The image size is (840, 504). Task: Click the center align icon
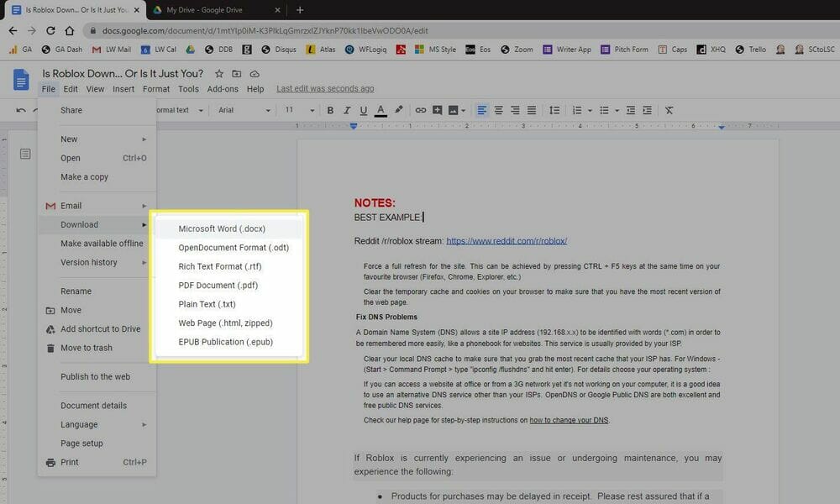pyautogui.click(x=499, y=110)
